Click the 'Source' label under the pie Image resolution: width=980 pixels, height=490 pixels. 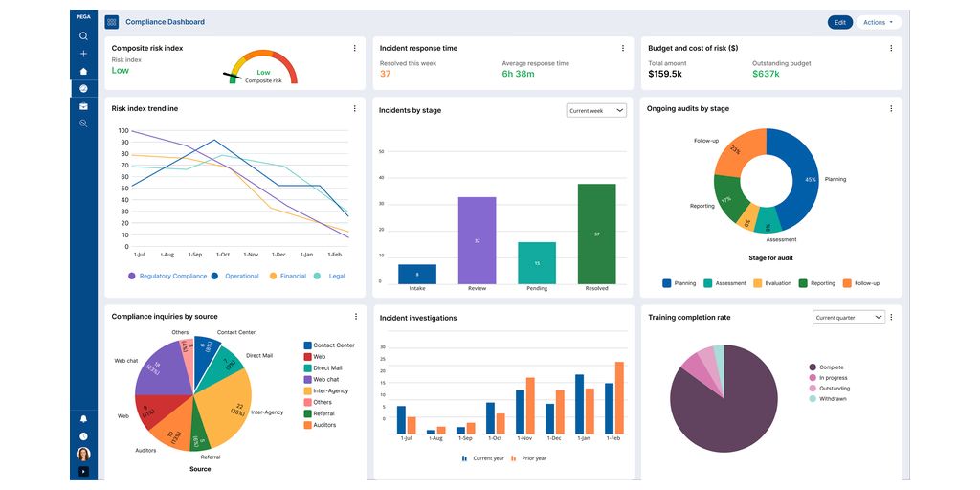[x=200, y=469]
